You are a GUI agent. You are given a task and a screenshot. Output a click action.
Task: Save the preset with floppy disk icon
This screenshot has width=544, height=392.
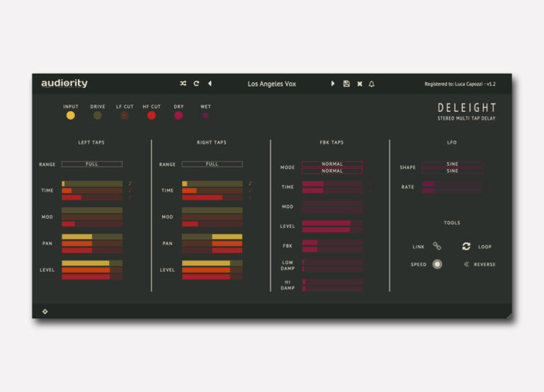click(346, 83)
